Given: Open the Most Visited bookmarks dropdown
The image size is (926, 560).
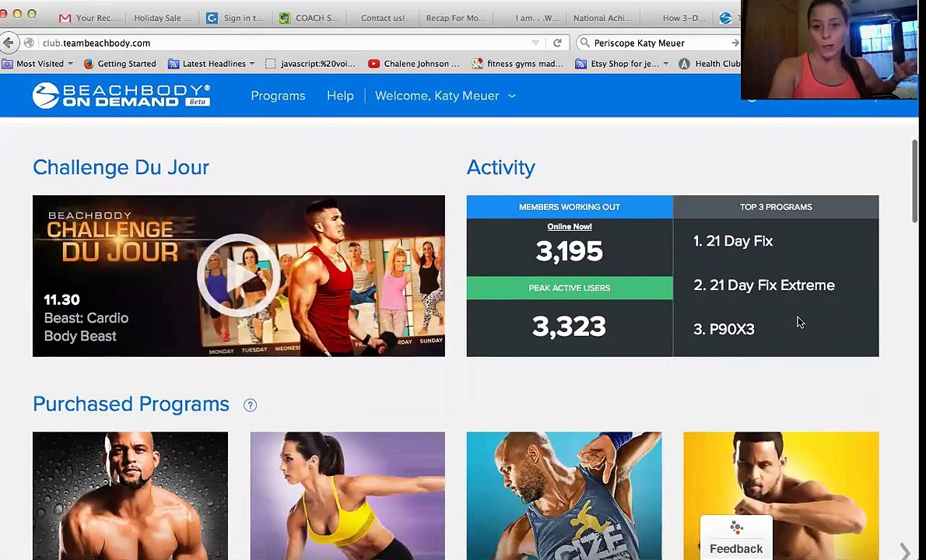Looking at the screenshot, I should (38, 64).
